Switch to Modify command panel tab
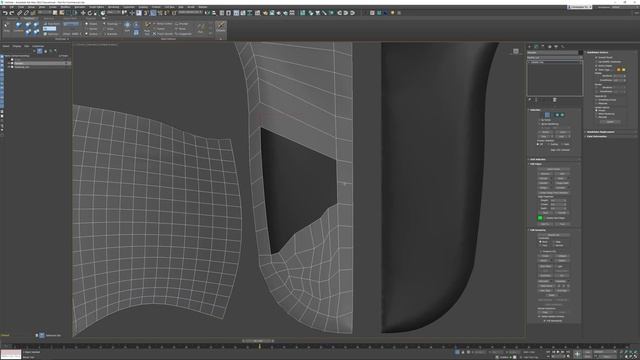 click(x=536, y=47)
